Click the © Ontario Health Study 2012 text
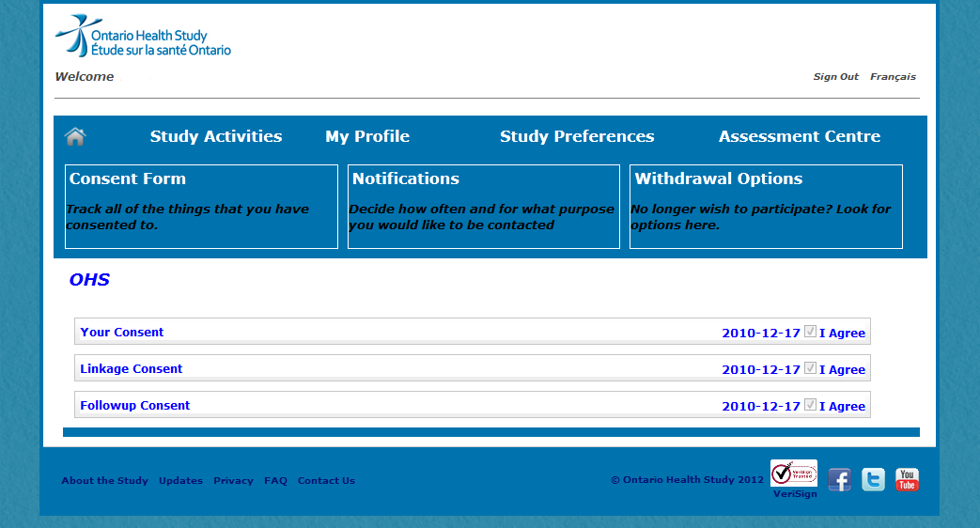 coord(688,480)
